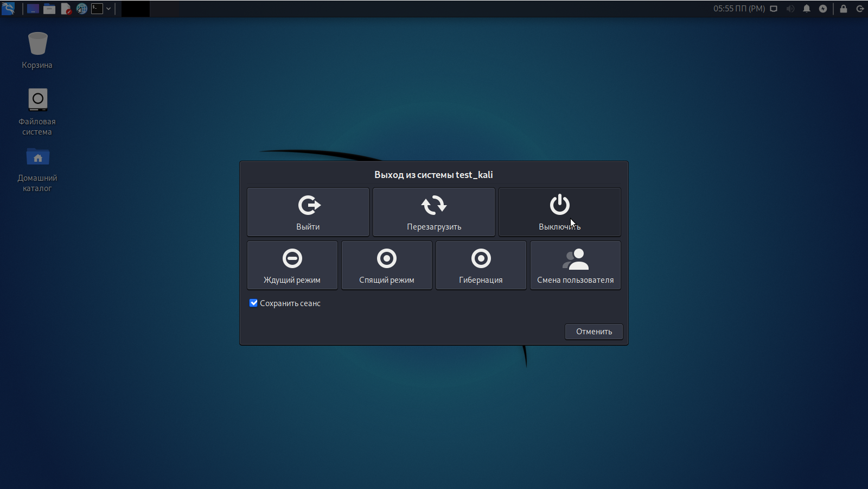This screenshot has width=868, height=489.
Task: Click Смена пользователя to switch users
Action: pos(575,265)
